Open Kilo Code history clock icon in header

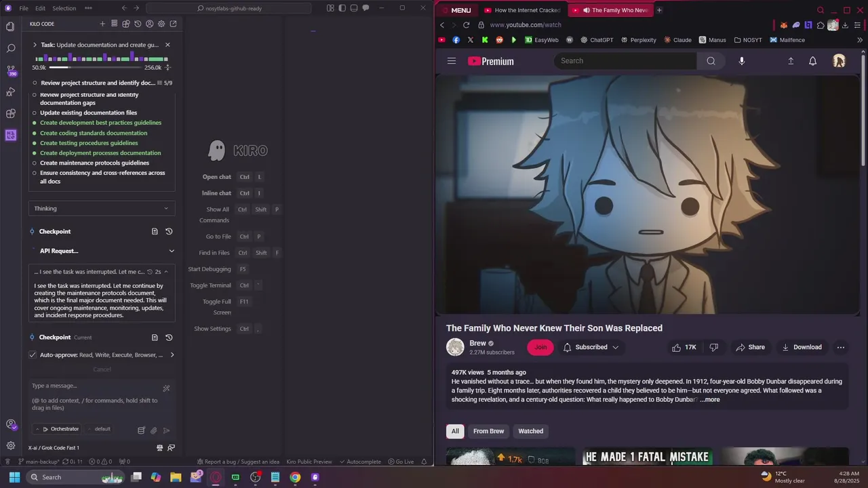point(138,24)
